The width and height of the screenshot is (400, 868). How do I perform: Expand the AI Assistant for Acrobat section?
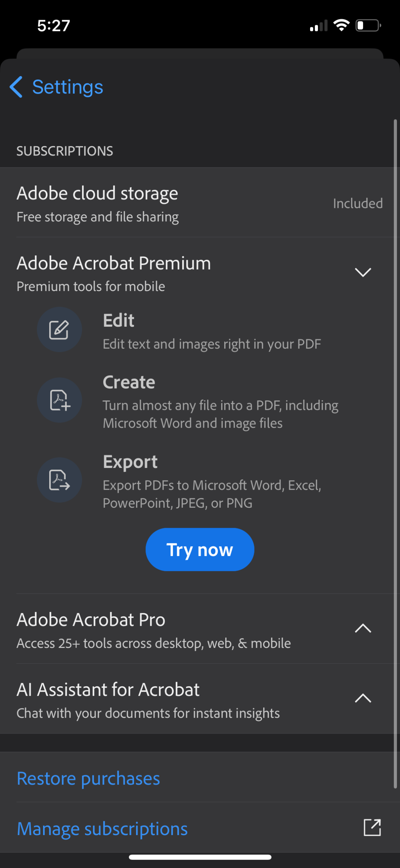tap(363, 698)
